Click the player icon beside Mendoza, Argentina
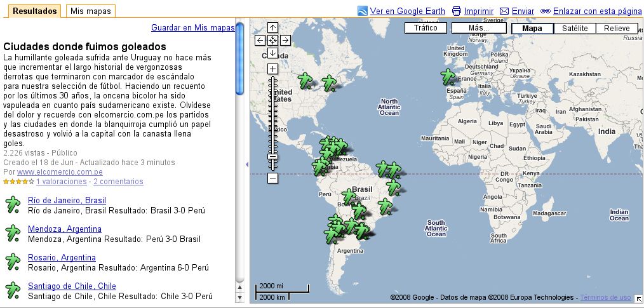Screen dimensions: 644x308 pos(13,233)
